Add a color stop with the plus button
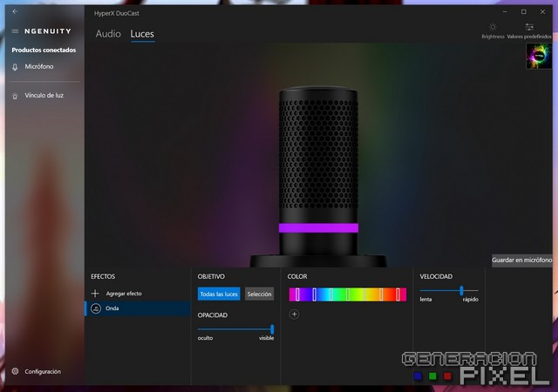 (x=295, y=314)
